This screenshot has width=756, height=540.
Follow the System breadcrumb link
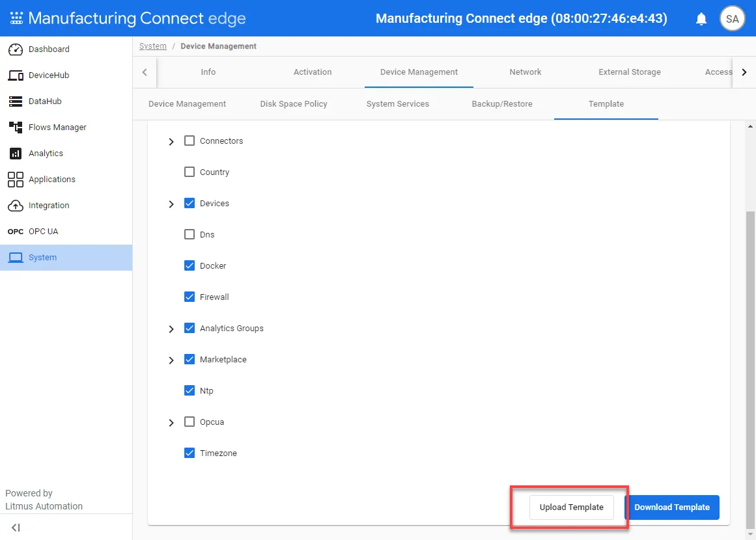coord(153,46)
